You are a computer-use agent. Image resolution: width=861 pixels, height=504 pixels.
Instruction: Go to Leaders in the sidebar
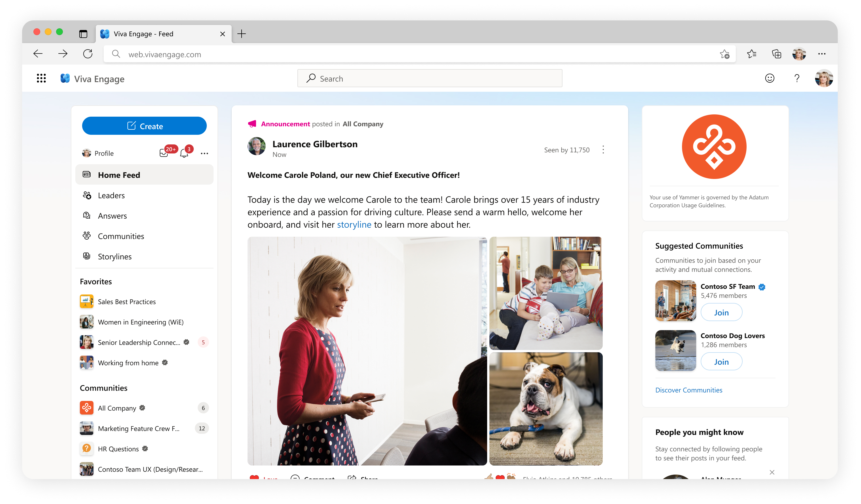tap(111, 195)
